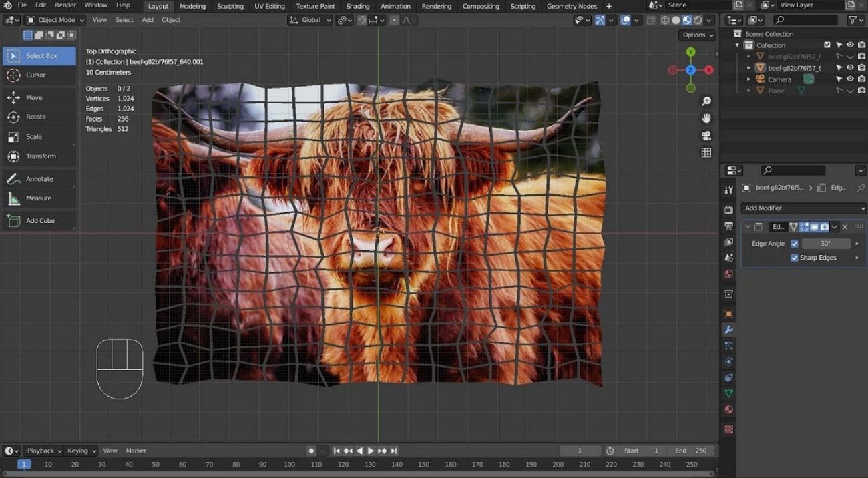
Task: Select the Rotate tool
Action: pos(36,117)
